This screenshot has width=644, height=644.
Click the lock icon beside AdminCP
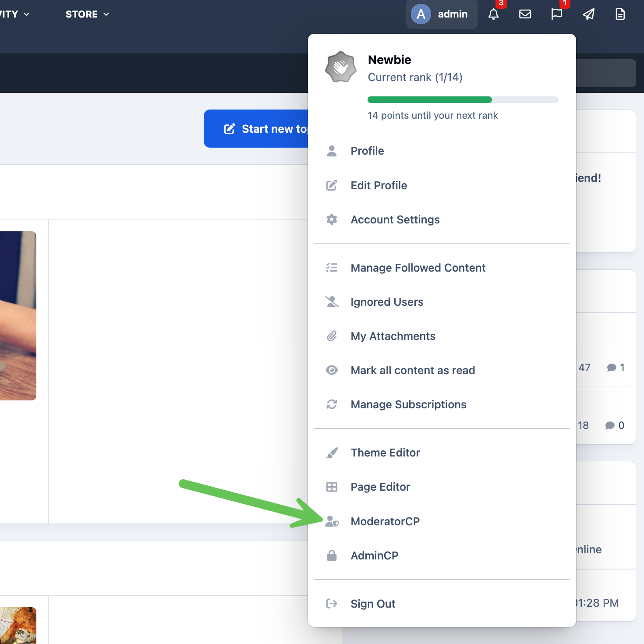tap(332, 556)
